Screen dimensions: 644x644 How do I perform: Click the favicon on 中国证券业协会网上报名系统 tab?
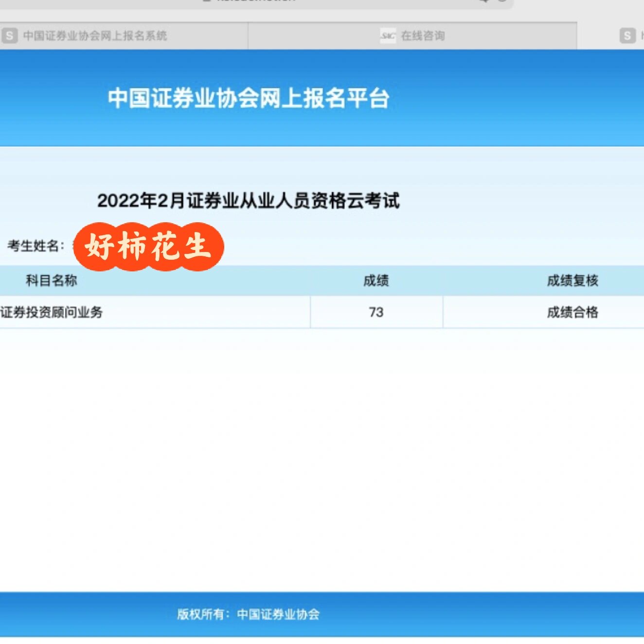(9, 36)
